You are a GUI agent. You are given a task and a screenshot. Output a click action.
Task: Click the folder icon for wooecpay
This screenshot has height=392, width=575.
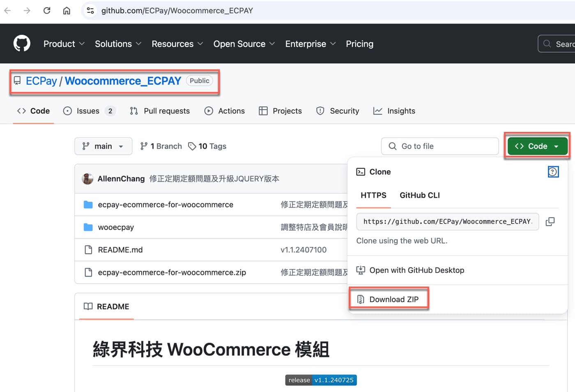(x=88, y=227)
